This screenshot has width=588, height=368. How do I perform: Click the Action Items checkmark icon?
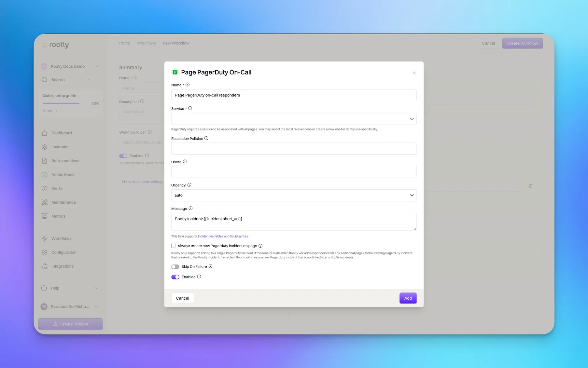pyautogui.click(x=45, y=175)
